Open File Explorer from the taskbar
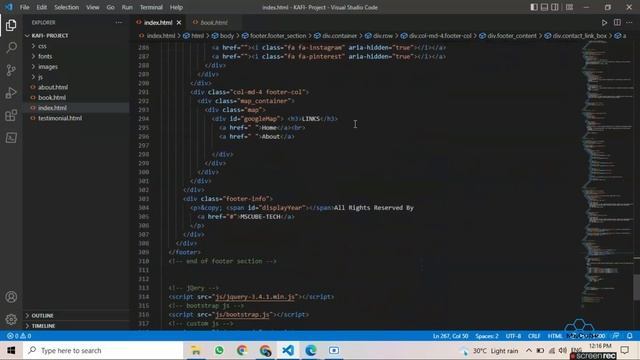 point(196,351)
